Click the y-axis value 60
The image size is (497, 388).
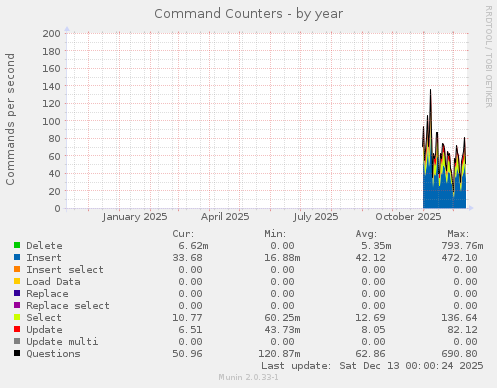pyautogui.click(x=54, y=156)
